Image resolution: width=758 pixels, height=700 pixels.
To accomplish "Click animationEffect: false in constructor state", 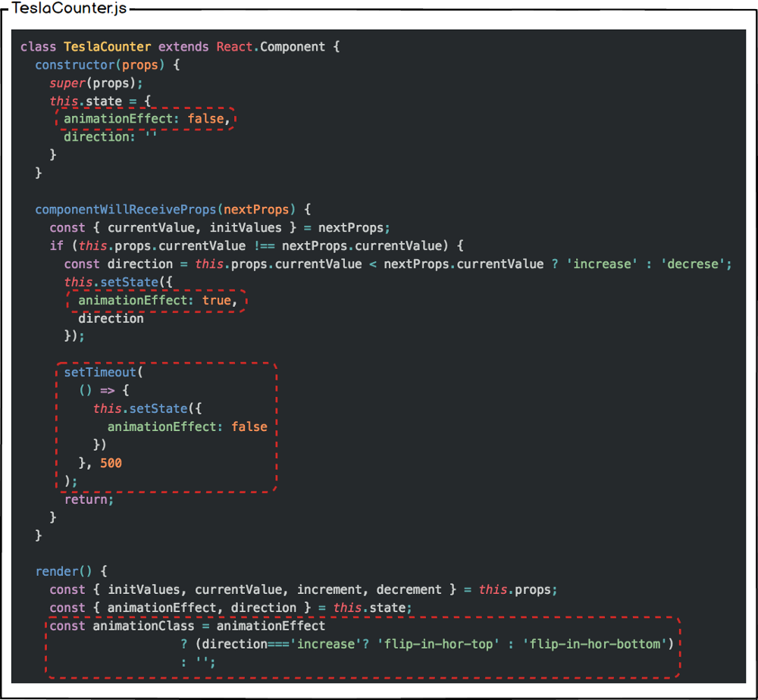I will click(x=144, y=119).
